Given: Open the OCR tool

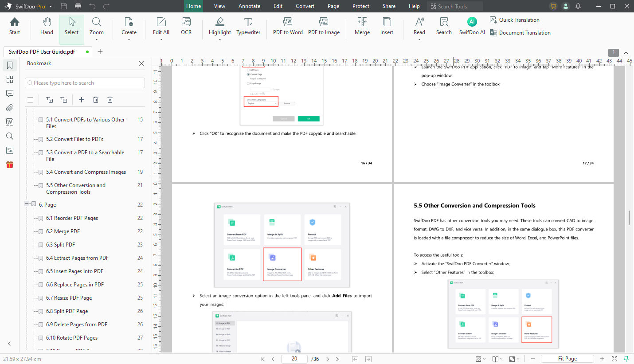Looking at the screenshot, I should 186,27.
